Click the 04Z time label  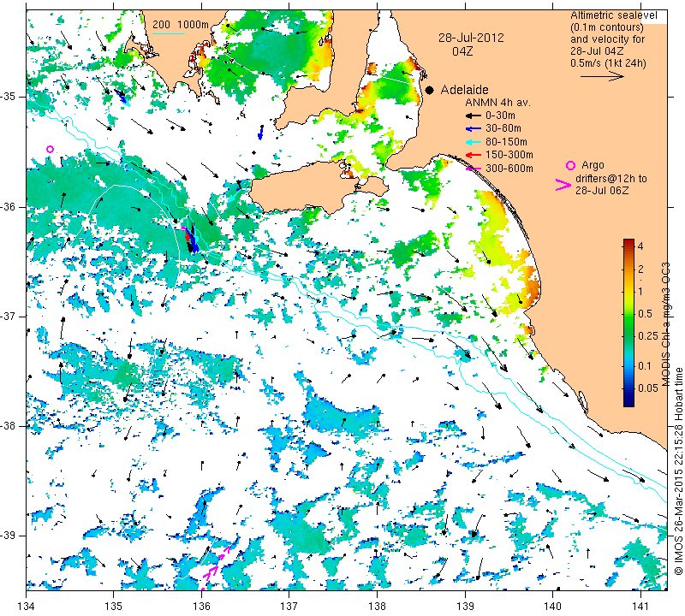462,51
